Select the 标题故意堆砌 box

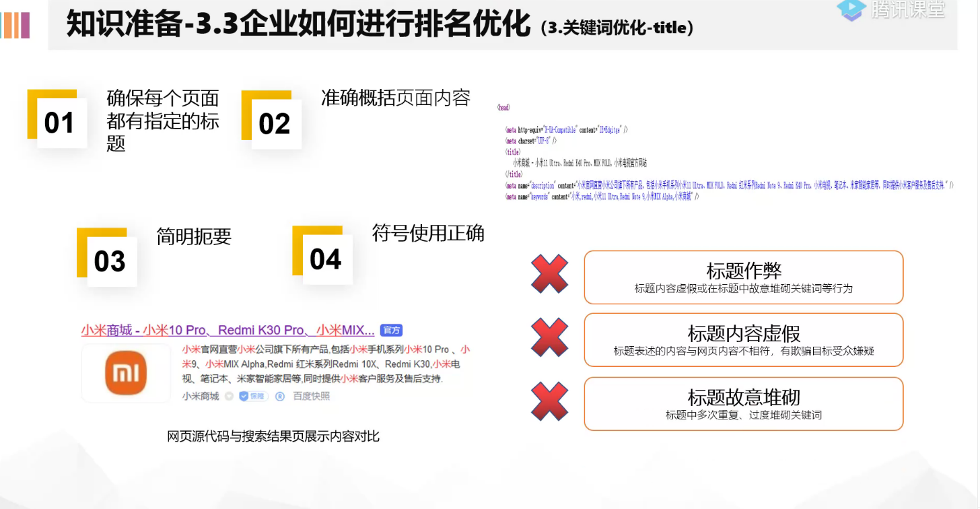click(x=744, y=404)
